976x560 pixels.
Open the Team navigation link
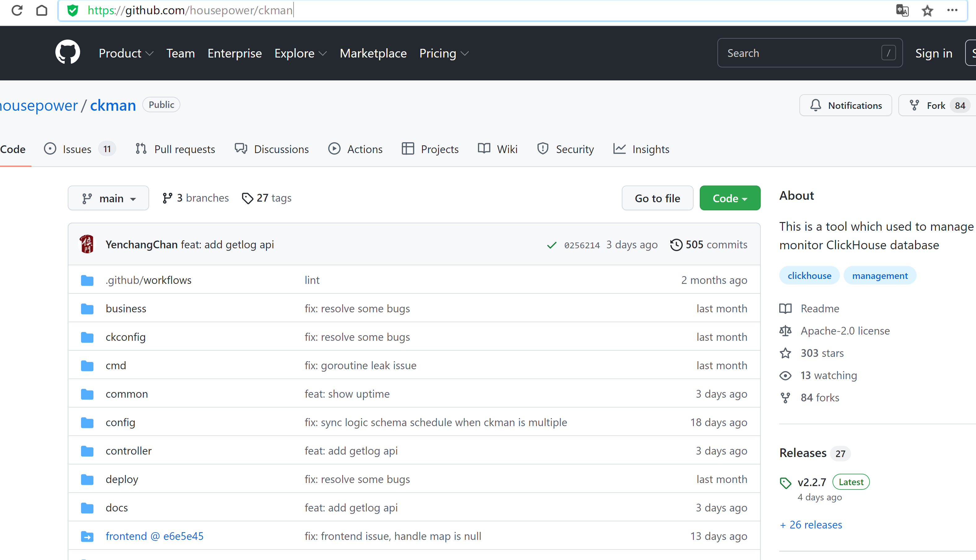180,53
